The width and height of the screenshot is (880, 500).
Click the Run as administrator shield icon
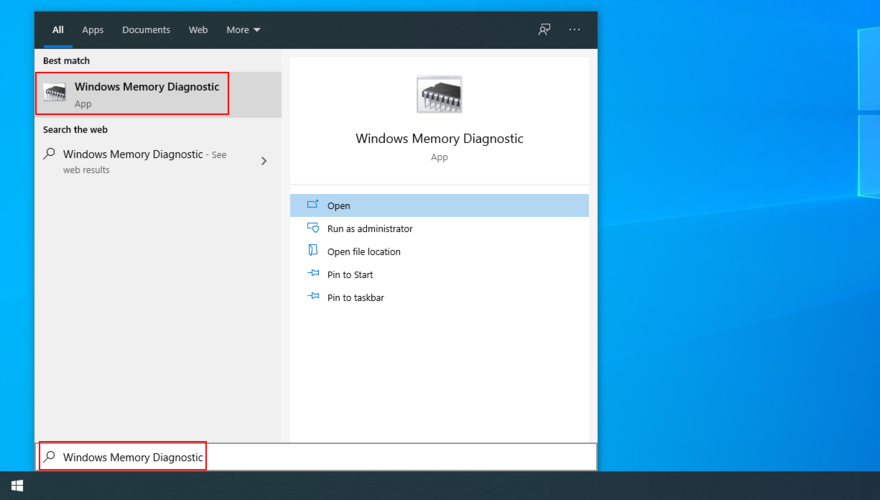pyautogui.click(x=312, y=229)
